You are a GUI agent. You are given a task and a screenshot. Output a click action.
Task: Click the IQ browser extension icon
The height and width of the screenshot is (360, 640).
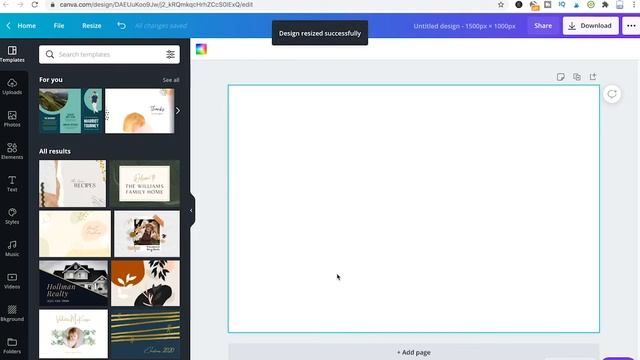(x=562, y=4)
